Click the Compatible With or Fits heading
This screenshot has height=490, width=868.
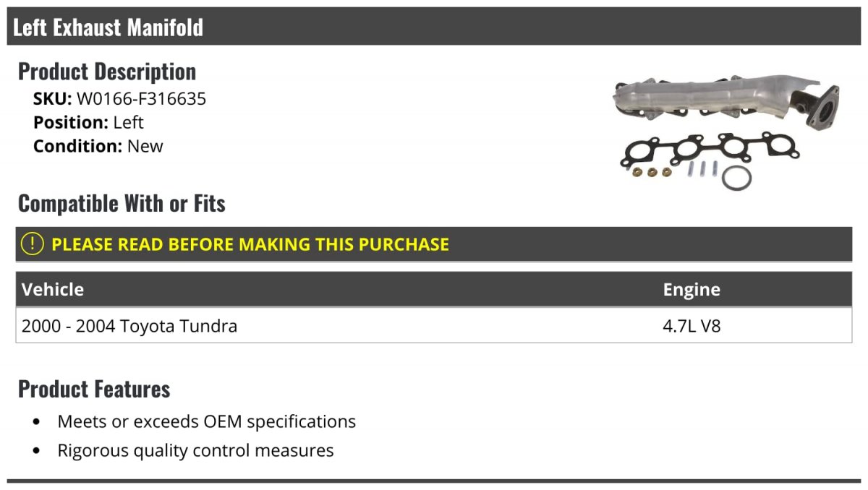click(122, 204)
